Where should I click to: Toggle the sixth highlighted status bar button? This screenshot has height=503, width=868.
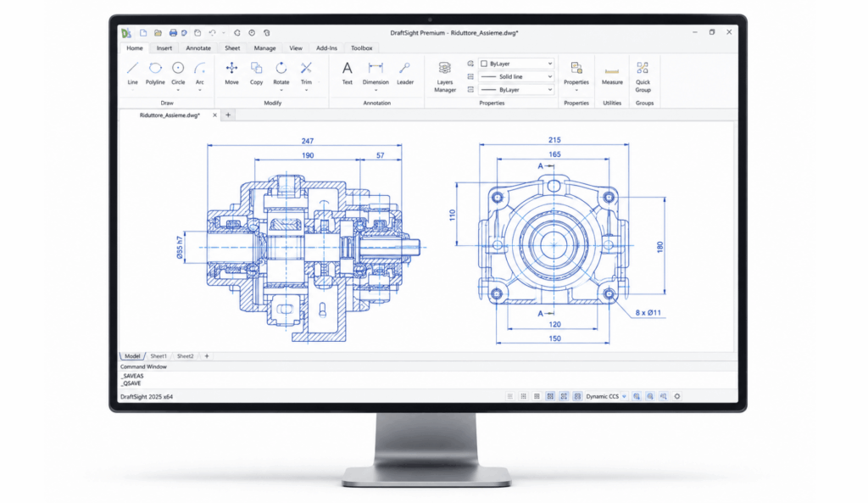click(x=577, y=396)
